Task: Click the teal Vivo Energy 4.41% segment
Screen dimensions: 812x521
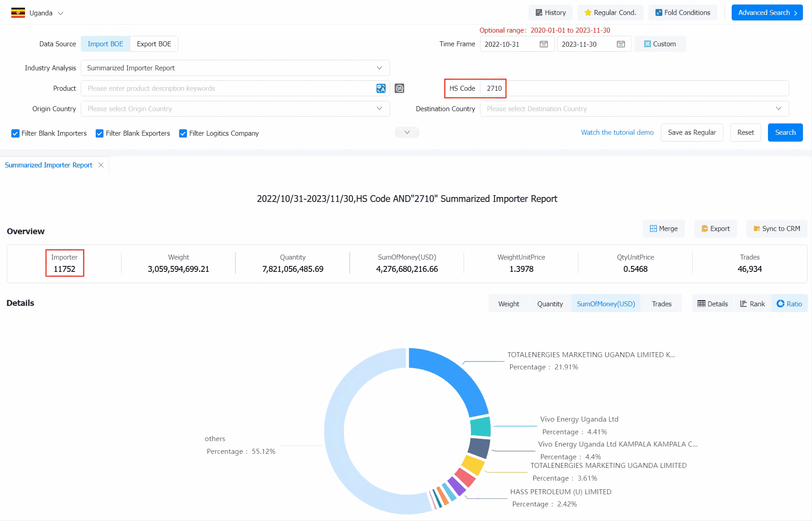Action: coord(480,427)
